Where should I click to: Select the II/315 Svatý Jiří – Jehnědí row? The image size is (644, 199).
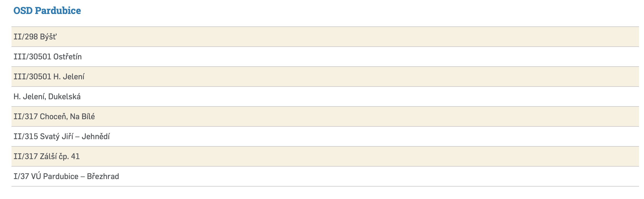point(325,137)
